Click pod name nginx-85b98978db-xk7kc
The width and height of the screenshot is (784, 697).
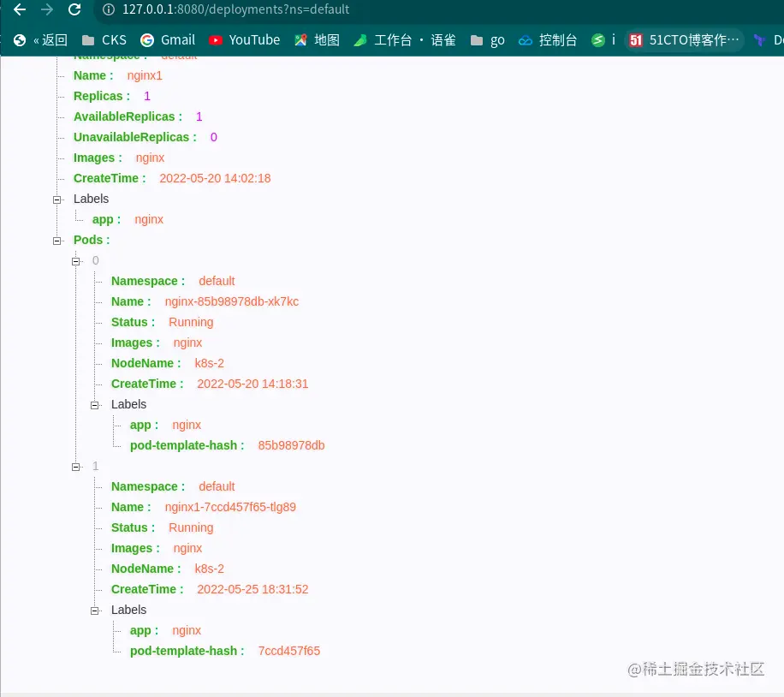(x=231, y=301)
